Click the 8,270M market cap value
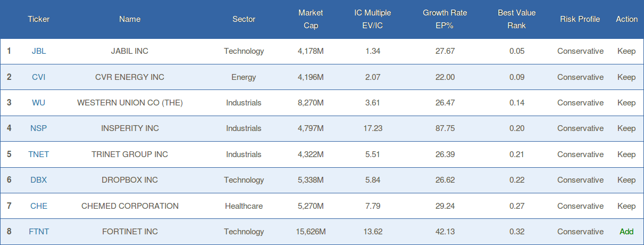 point(311,103)
